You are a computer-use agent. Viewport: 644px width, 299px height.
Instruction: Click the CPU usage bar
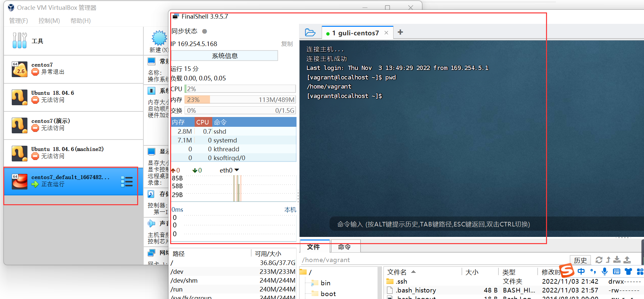click(240, 89)
